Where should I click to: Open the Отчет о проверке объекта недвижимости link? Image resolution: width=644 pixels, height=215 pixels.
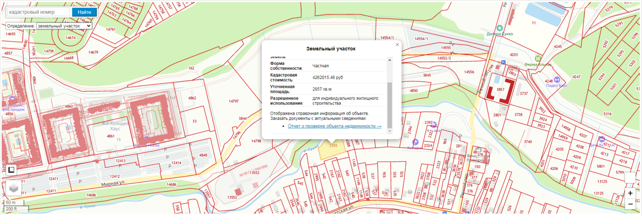tap(334, 126)
